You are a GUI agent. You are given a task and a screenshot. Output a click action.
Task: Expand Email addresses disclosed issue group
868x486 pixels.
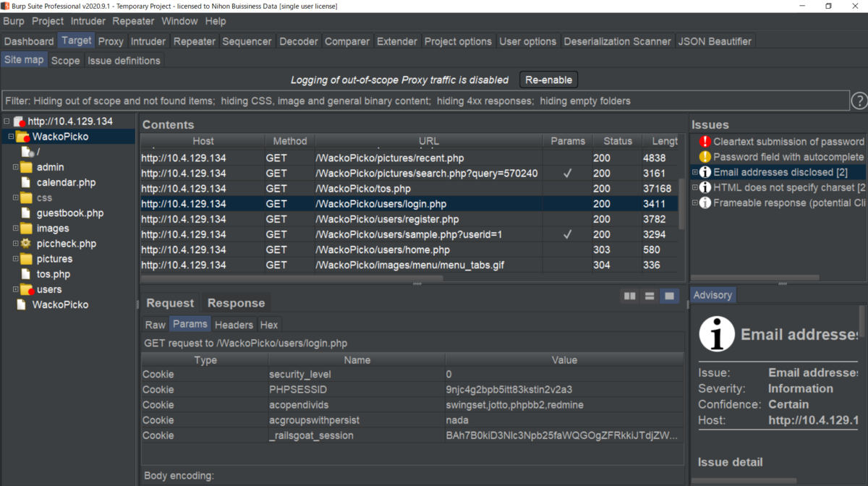(695, 172)
